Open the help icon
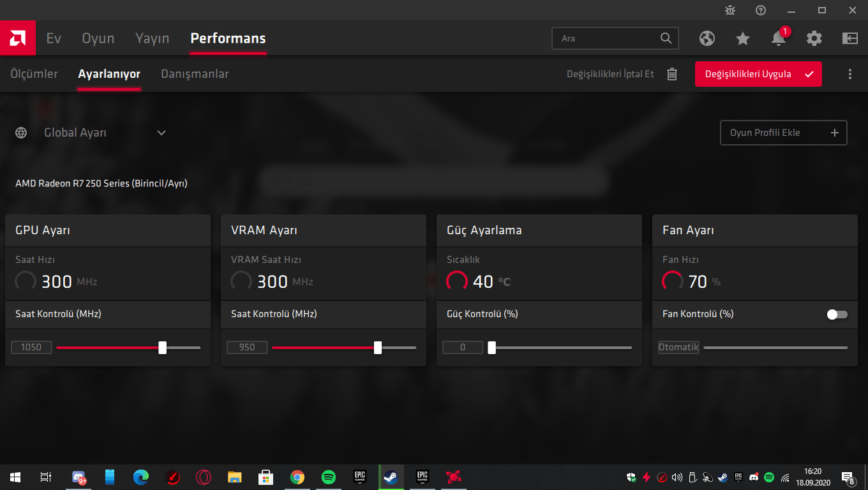 (759, 10)
